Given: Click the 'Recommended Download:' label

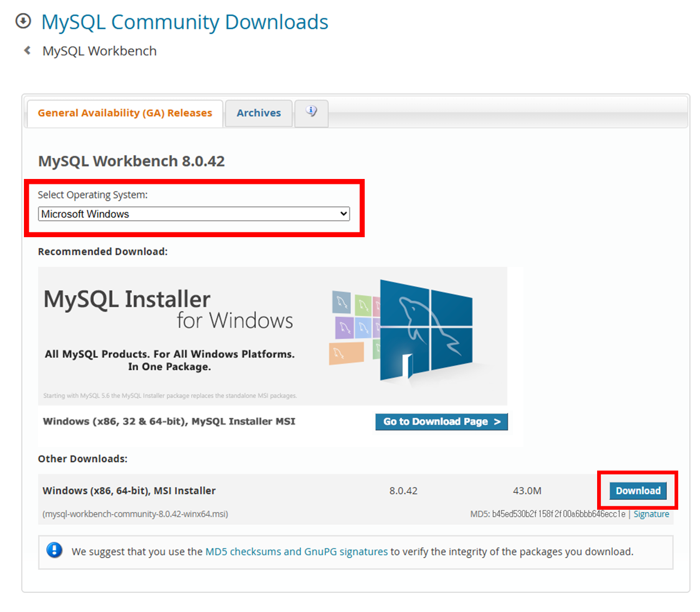Looking at the screenshot, I should pyautogui.click(x=103, y=252).
